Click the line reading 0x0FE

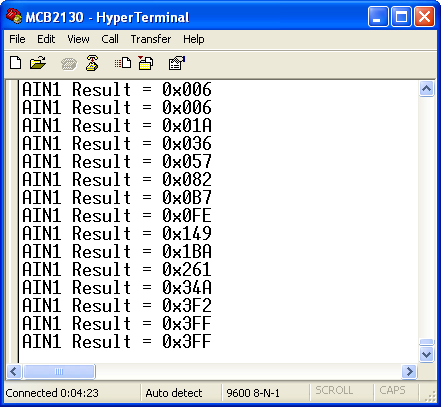pyautogui.click(x=117, y=216)
